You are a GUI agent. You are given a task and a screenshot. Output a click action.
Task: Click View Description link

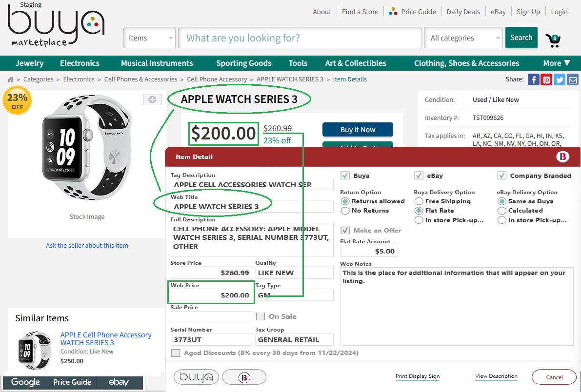(x=496, y=376)
